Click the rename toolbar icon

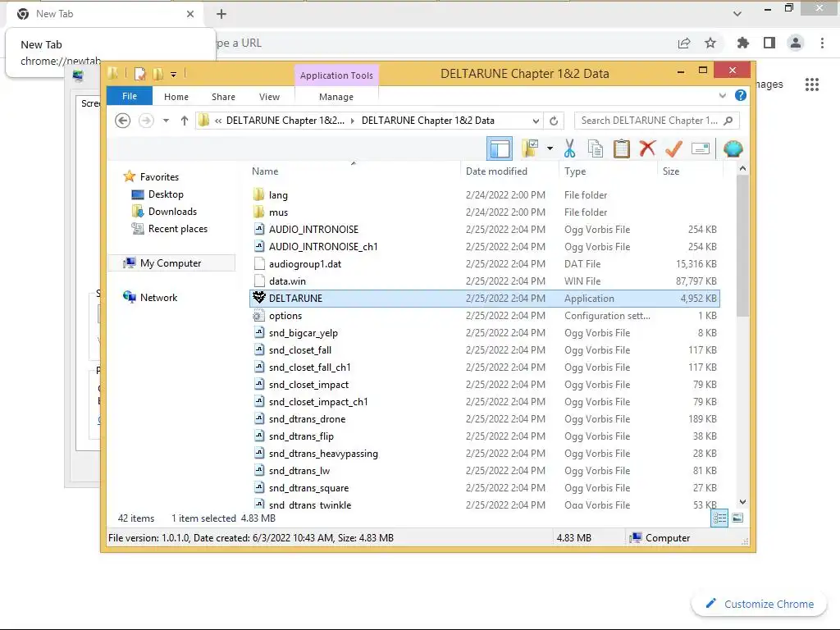point(701,148)
